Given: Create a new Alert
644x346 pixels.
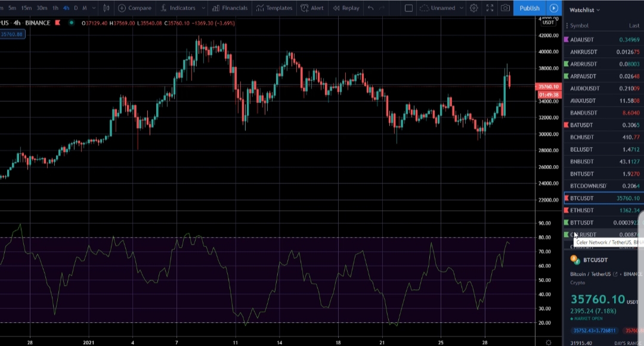Looking at the screenshot, I should point(312,8).
